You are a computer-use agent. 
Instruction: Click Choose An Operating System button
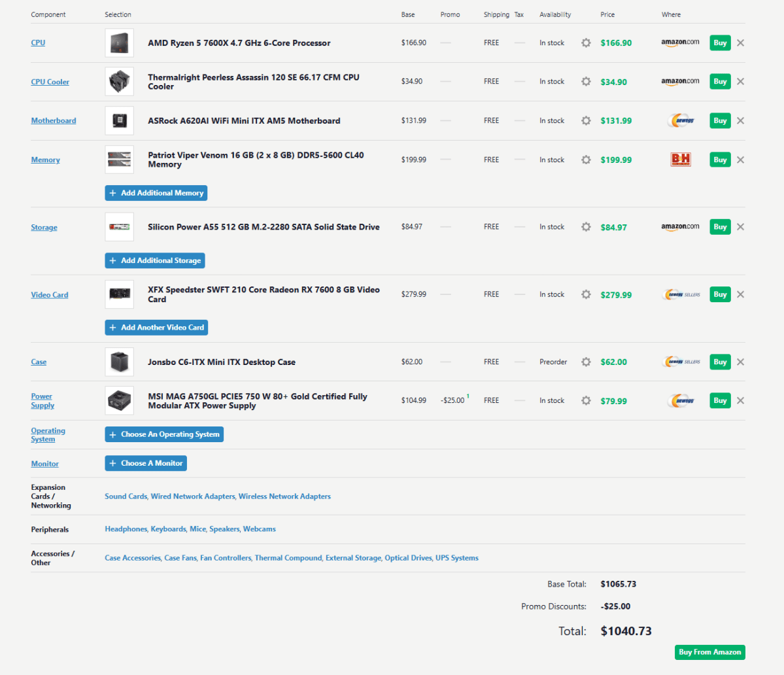164,434
